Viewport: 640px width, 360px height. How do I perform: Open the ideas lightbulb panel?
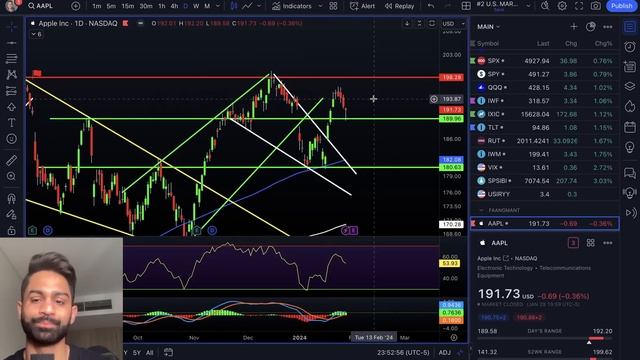pos(630,147)
